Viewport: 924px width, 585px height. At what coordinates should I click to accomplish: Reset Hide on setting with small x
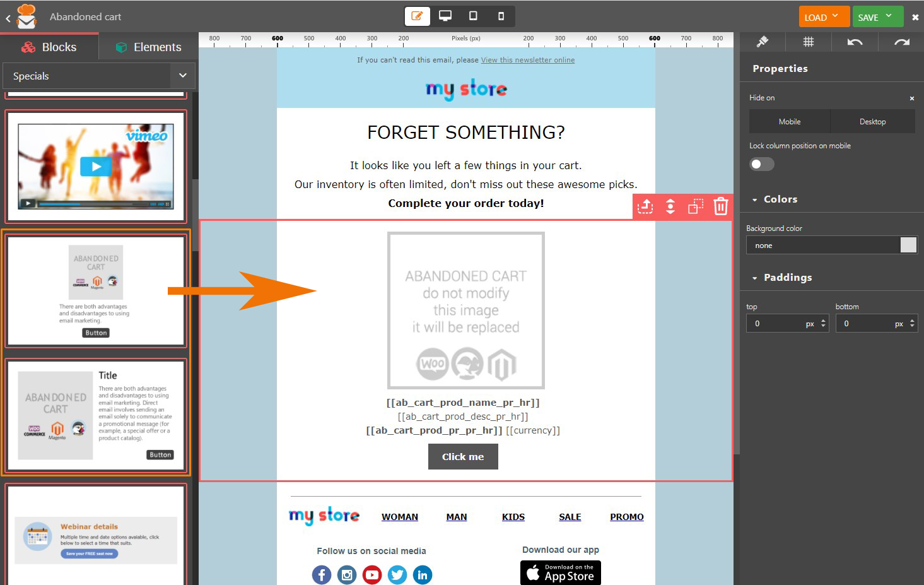tap(912, 98)
